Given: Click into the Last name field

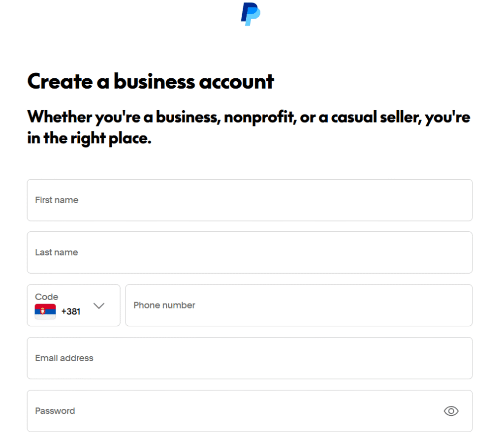Looking at the screenshot, I should pos(250,252).
